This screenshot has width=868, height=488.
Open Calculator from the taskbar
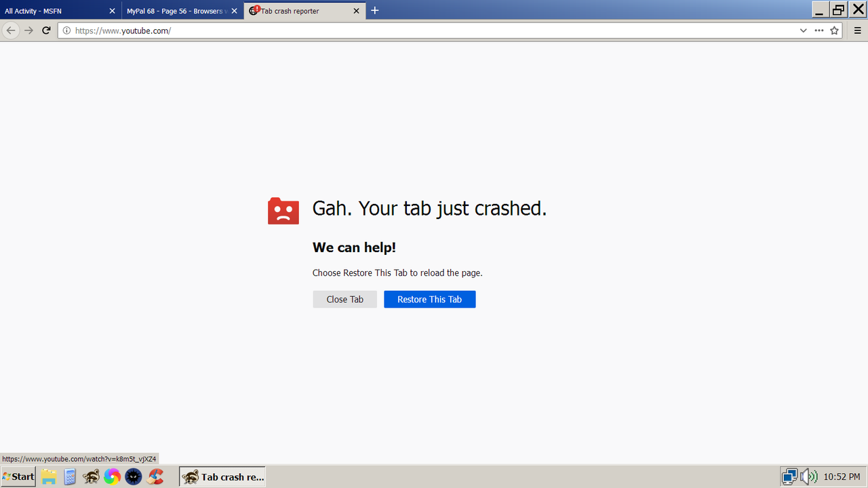(x=69, y=476)
